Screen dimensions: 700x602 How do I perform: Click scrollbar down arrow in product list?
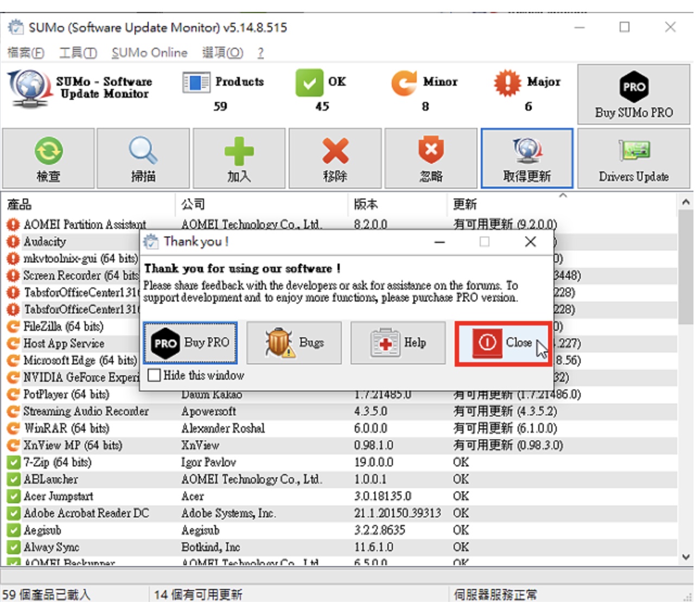click(686, 556)
